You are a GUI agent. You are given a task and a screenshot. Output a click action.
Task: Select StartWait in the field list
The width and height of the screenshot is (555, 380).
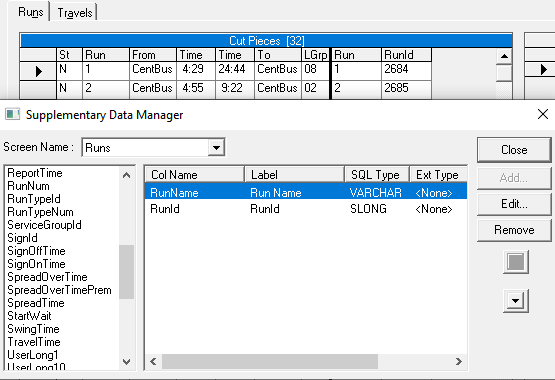pyautogui.click(x=29, y=316)
